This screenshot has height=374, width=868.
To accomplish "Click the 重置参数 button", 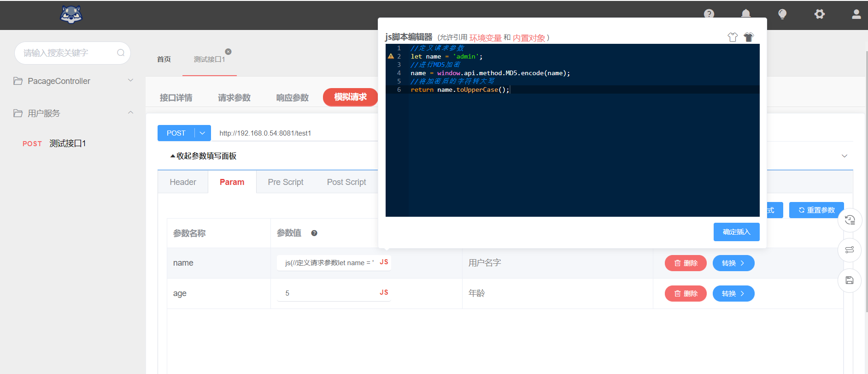I will pyautogui.click(x=816, y=210).
